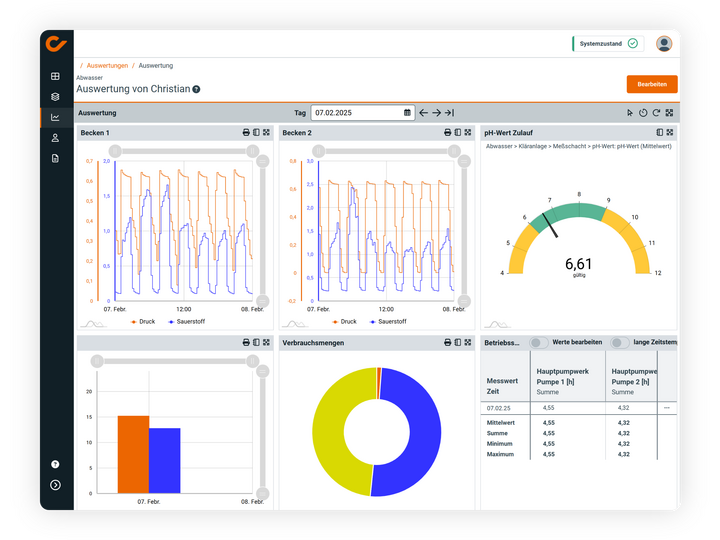720x540 pixels.
Task: Select the Auswertungen breadcrumb link
Action: [x=107, y=65]
